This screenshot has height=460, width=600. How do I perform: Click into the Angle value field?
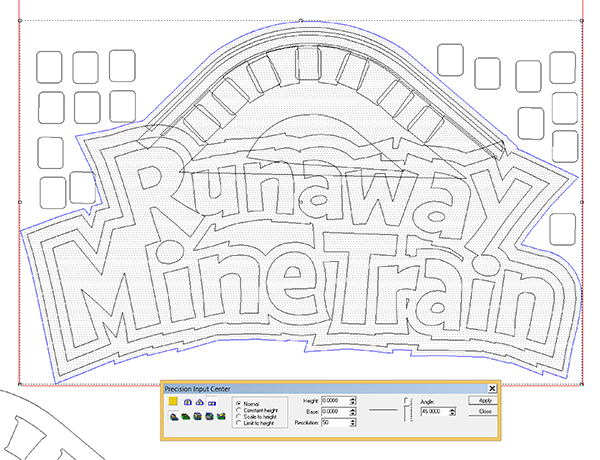435,411
